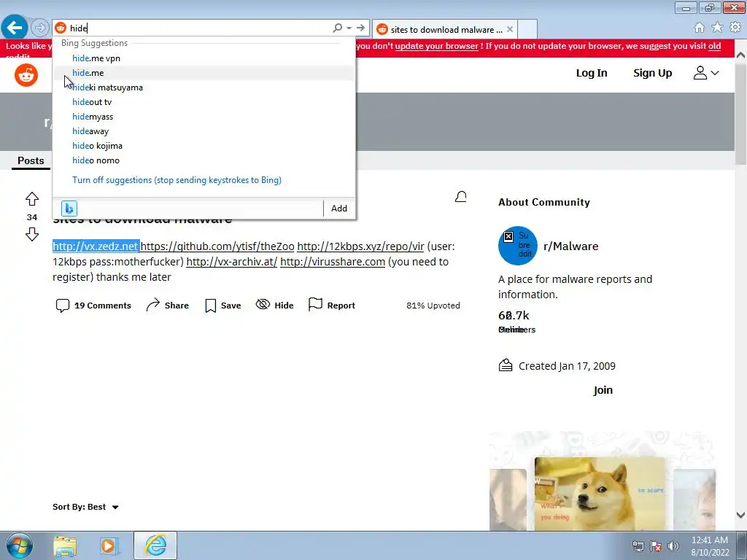Click the browser forward arrow button
The image size is (747, 560).
39,28
